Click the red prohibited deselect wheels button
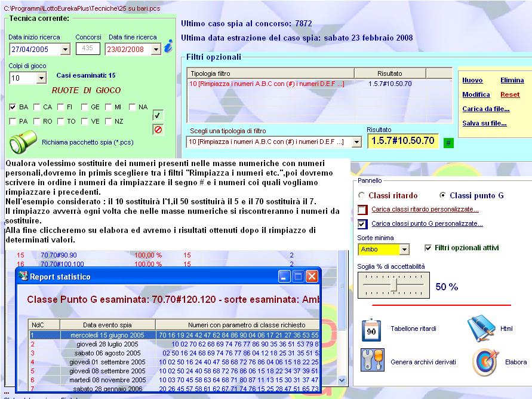This screenshot has width=532, height=399. click(x=158, y=130)
